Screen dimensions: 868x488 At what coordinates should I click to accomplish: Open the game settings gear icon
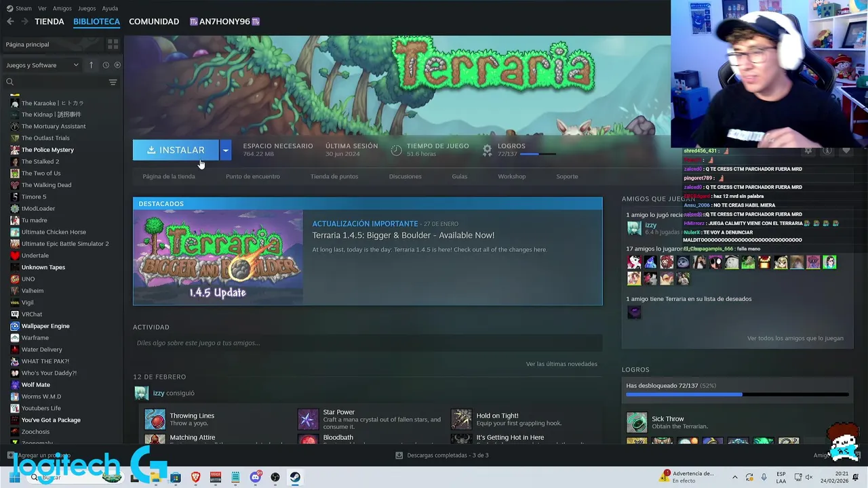(x=808, y=150)
